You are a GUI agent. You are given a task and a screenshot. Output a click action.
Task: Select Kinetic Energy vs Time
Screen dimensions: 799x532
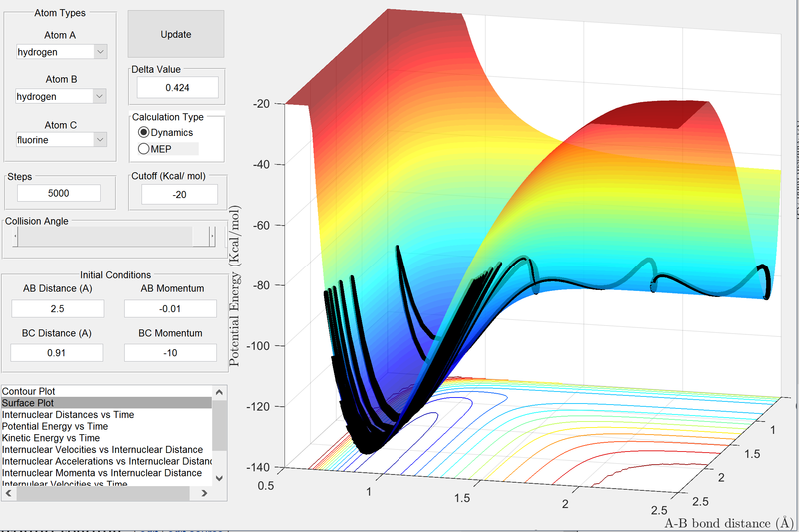coord(106,438)
